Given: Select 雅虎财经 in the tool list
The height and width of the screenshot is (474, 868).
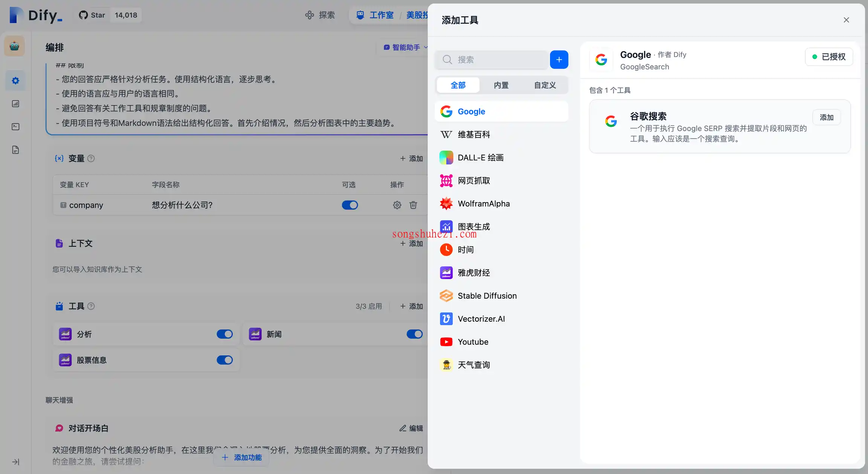Looking at the screenshot, I should [x=501, y=273].
